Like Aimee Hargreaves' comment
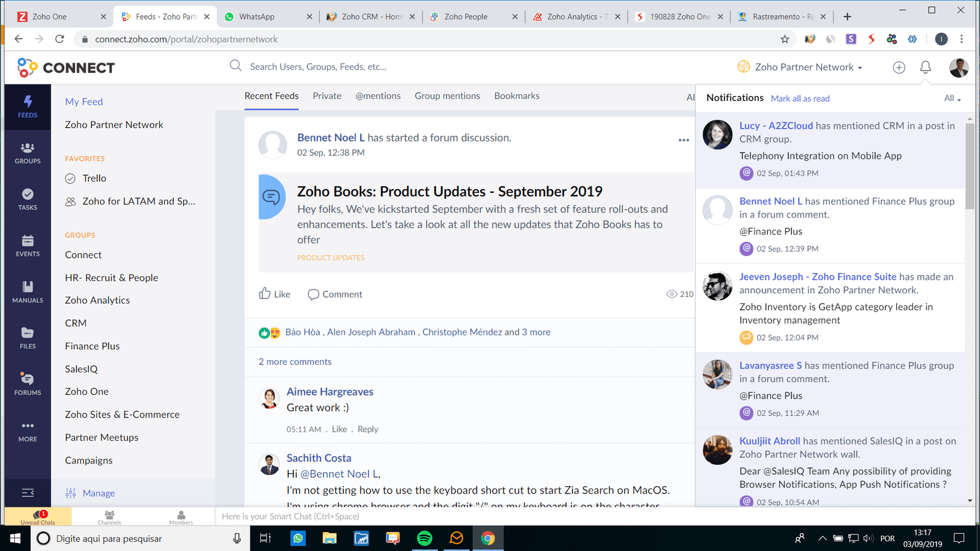 [x=339, y=429]
